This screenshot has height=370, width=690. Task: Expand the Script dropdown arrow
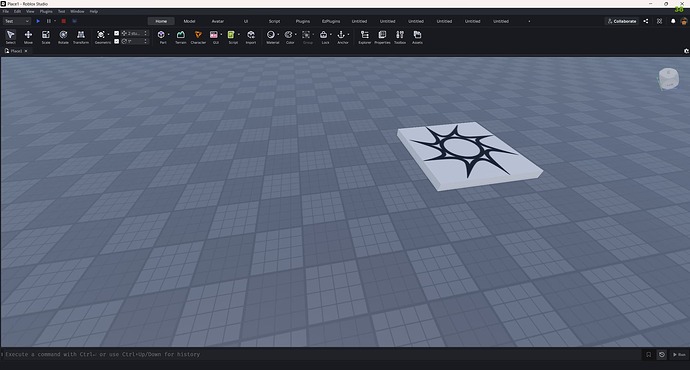239,35
